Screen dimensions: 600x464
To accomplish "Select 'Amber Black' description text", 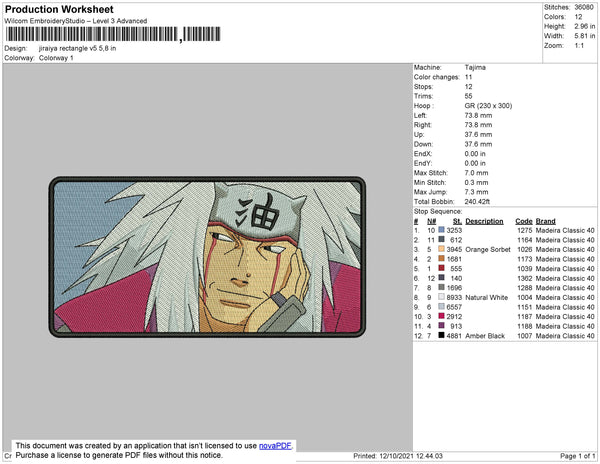I will (485, 335).
